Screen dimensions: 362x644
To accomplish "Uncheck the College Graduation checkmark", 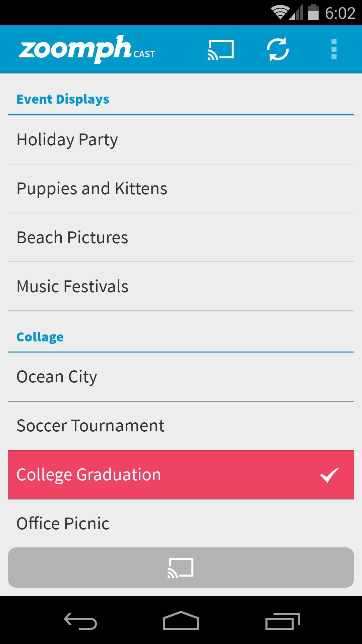I will point(329,475).
